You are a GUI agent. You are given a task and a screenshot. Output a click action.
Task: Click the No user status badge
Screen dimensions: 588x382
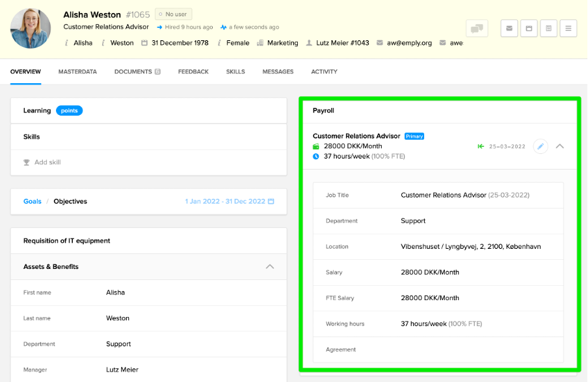[x=174, y=14]
